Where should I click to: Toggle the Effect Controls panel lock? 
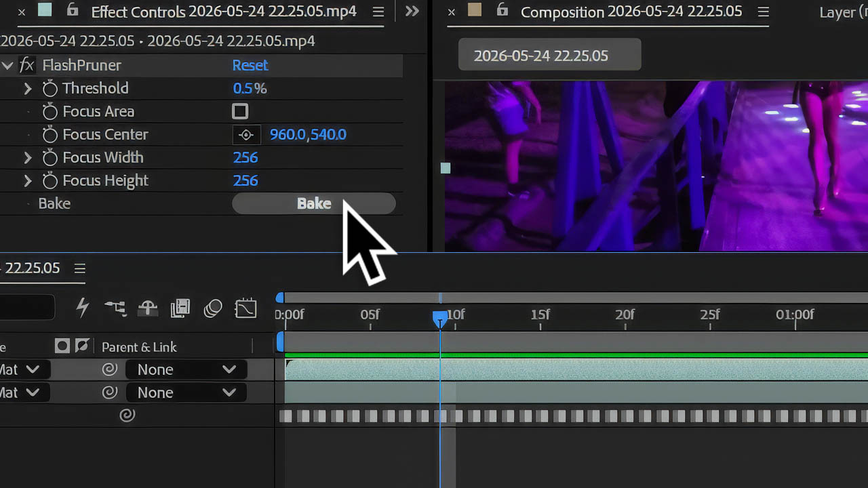(x=73, y=10)
